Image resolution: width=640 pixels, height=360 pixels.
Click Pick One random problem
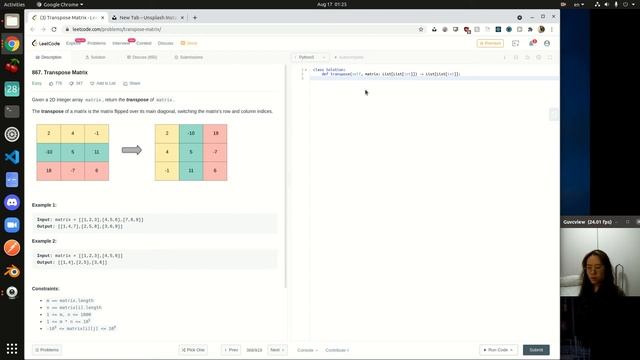point(193,350)
